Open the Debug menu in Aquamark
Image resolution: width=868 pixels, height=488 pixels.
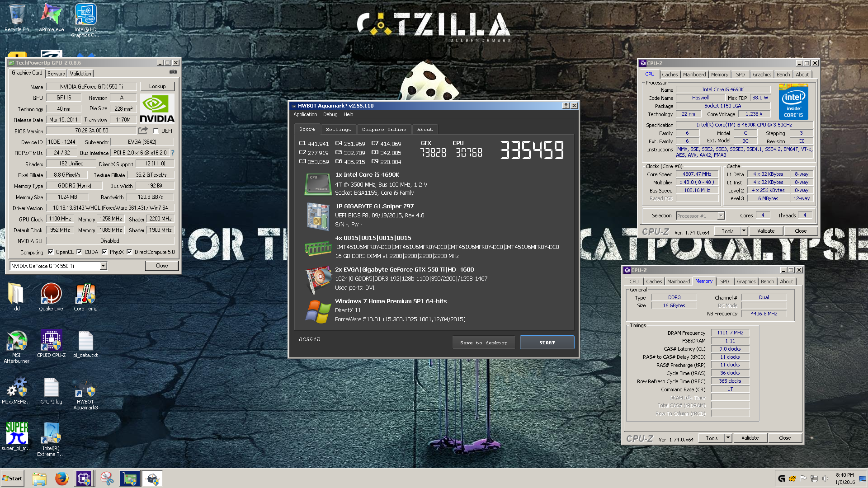pyautogui.click(x=330, y=115)
